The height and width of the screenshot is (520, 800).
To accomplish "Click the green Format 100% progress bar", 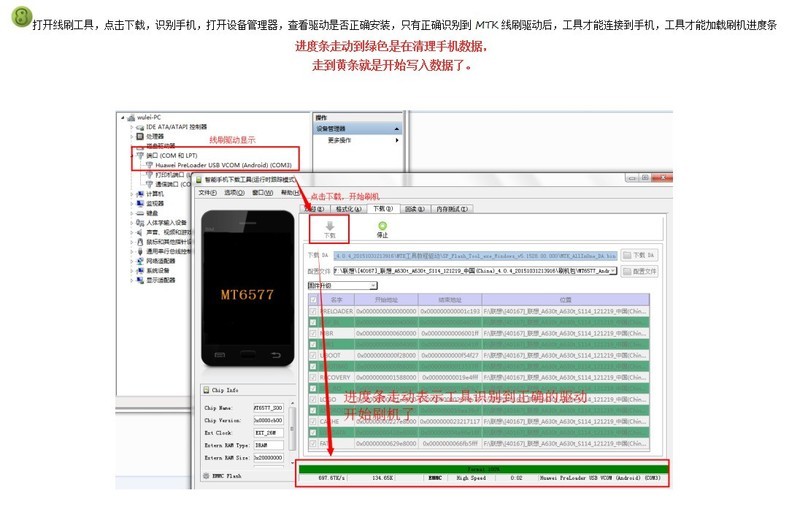I will (x=483, y=469).
